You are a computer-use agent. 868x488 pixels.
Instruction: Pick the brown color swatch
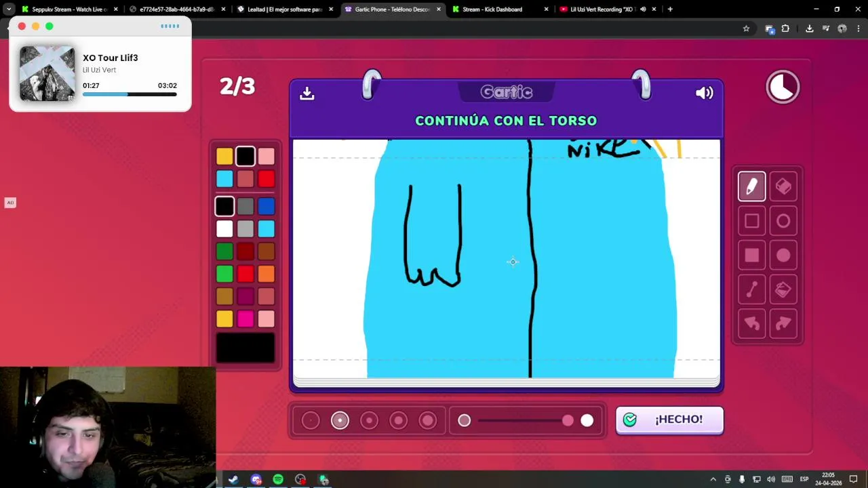coord(266,251)
